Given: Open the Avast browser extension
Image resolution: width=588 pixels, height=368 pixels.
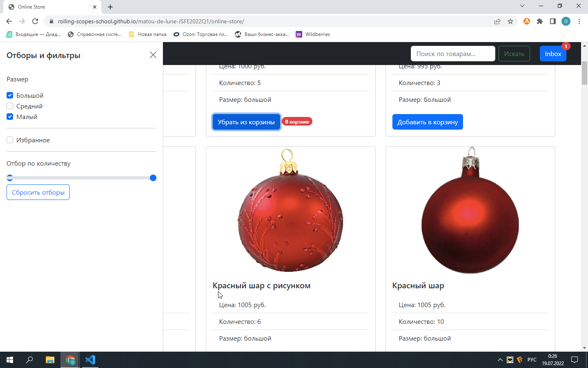Looking at the screenshot, I should pos(527,21).
